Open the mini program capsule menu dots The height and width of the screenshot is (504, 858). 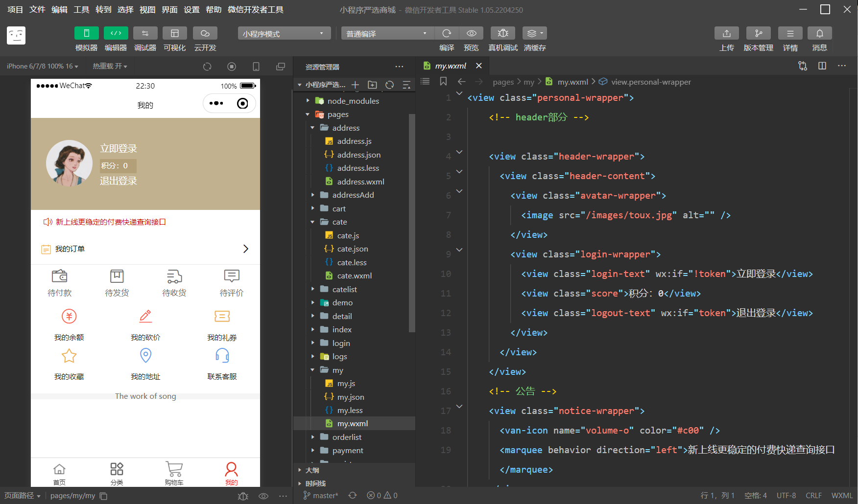(216, 103)
